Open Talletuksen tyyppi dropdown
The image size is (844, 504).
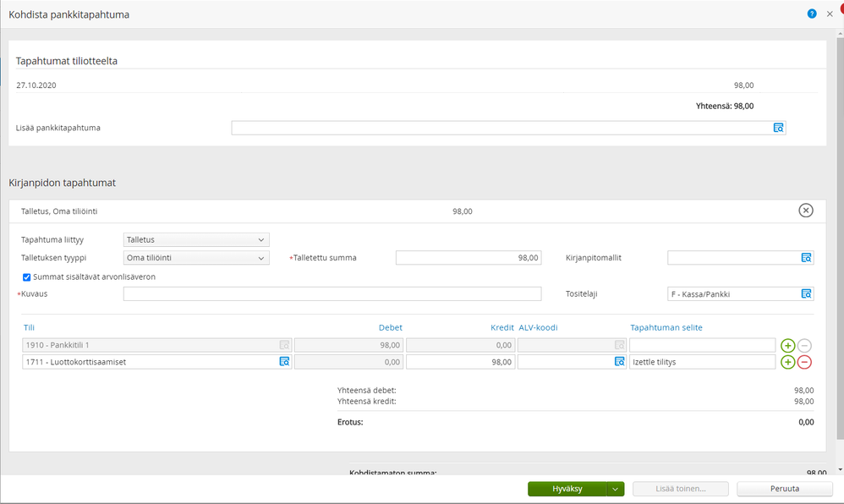196,258
